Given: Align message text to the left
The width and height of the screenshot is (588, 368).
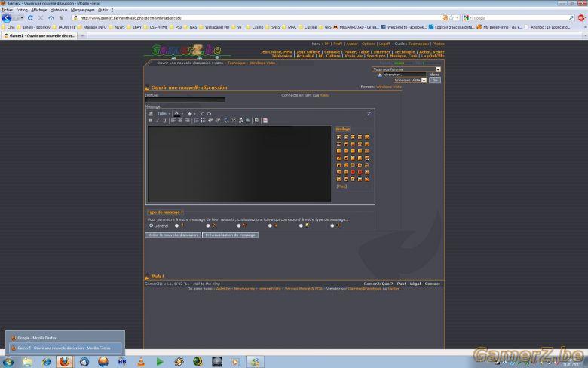Looking at the screenshot, I should tap(173, 121).
